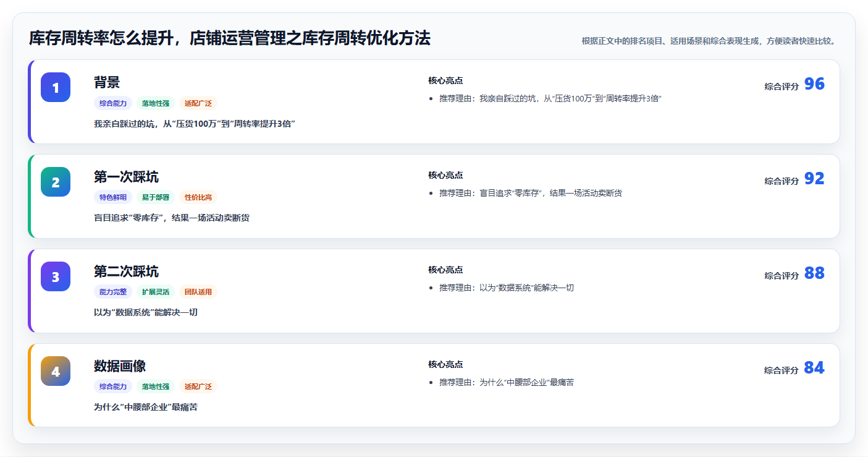Click the subtitle starting with 根据正文中的排名项目
The height and width of the screenshot is (457, 868).
pos(709,41)
